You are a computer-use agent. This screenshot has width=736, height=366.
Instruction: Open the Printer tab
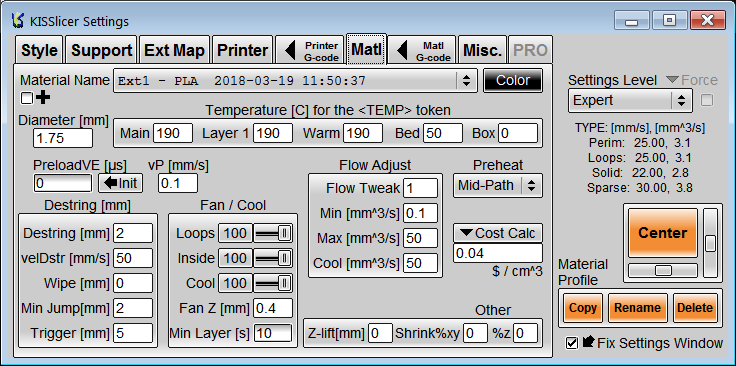[243, 50]
